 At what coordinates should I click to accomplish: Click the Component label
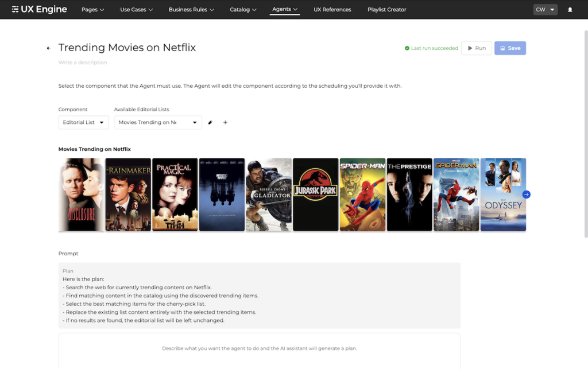(73, 110)
